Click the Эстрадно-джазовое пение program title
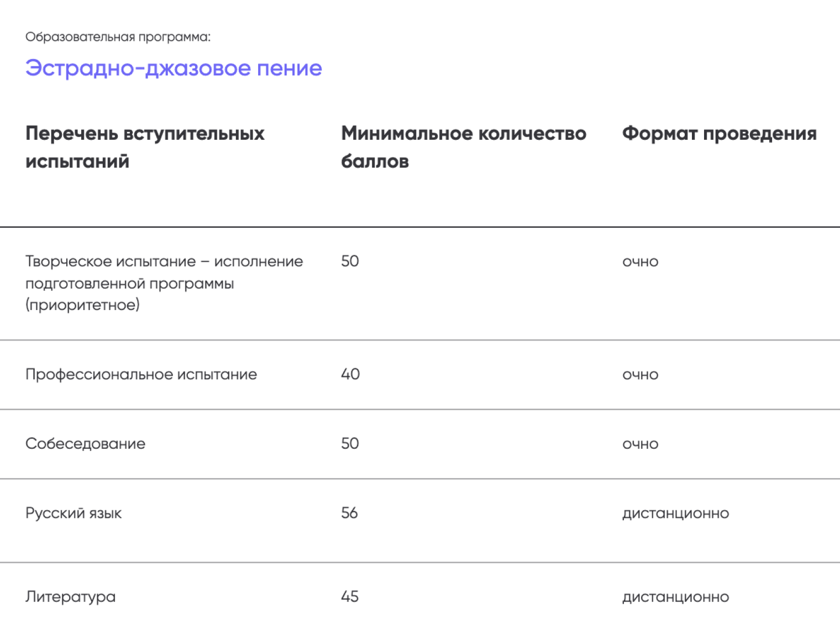This screenshot has width=840, height=639. coord(174,68)
